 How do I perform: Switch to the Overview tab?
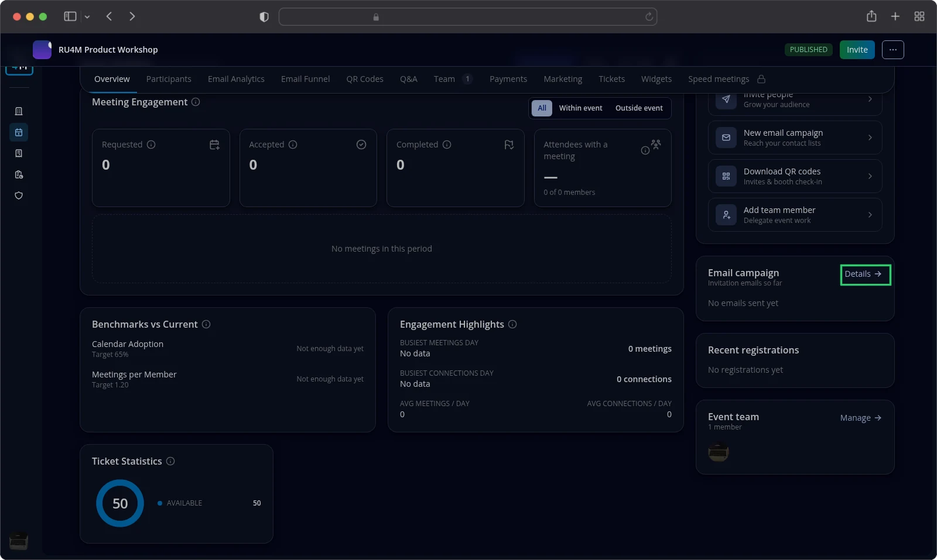click(112, 79)
